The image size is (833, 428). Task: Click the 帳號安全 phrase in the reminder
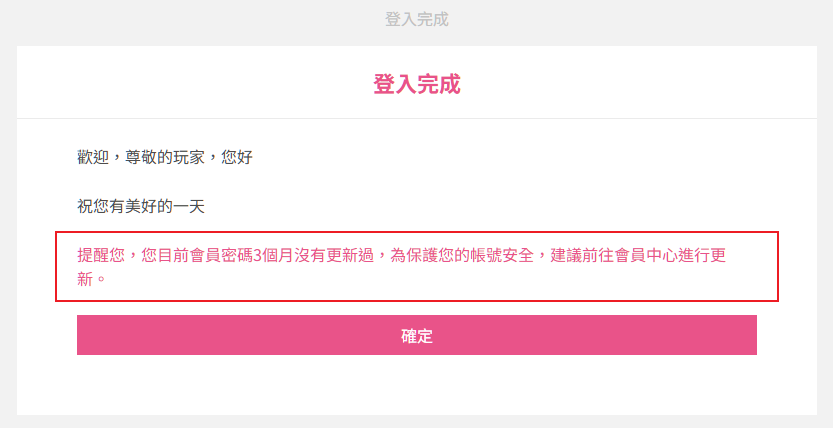click(503, 255)
